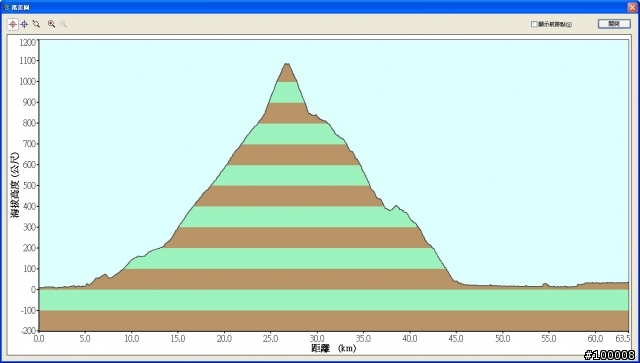640x363 pixels.
Task: Click the 距離 (km) axis title
Action: click(333, 348)
